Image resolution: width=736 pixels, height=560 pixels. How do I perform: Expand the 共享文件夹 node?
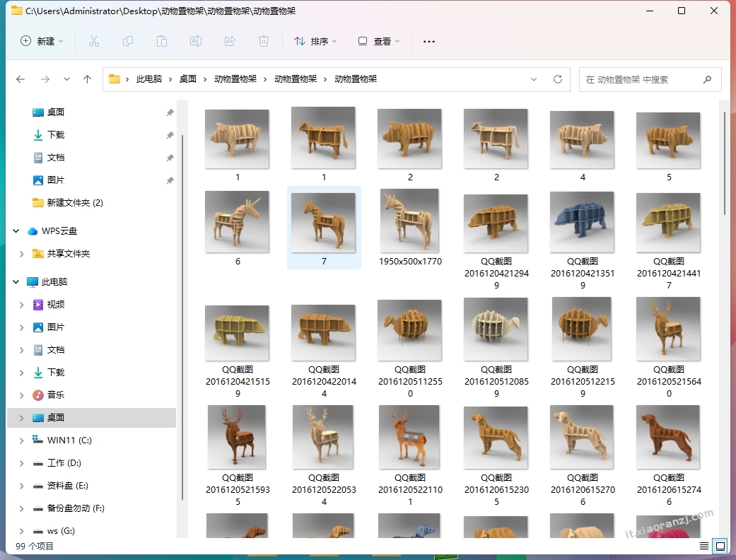point(22,253)
